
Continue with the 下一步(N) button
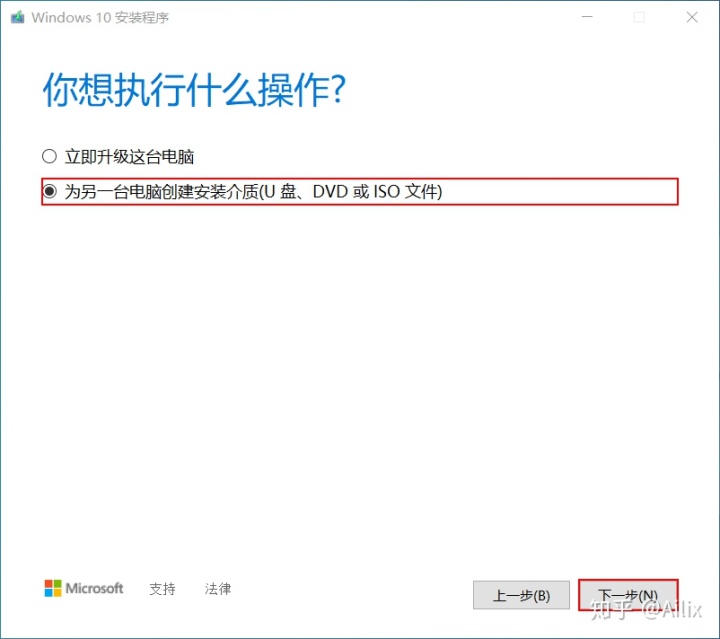pos(628,595)
